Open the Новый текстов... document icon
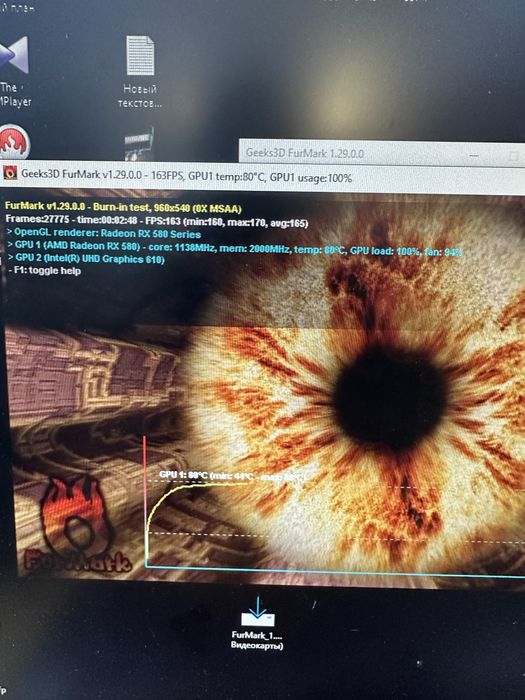 coord(140,56)
